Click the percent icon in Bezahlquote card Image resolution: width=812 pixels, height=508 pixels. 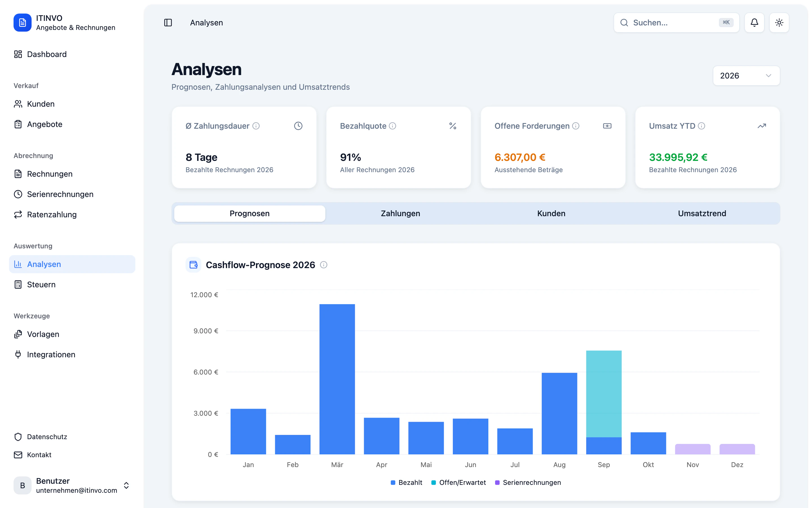[453, 126]
